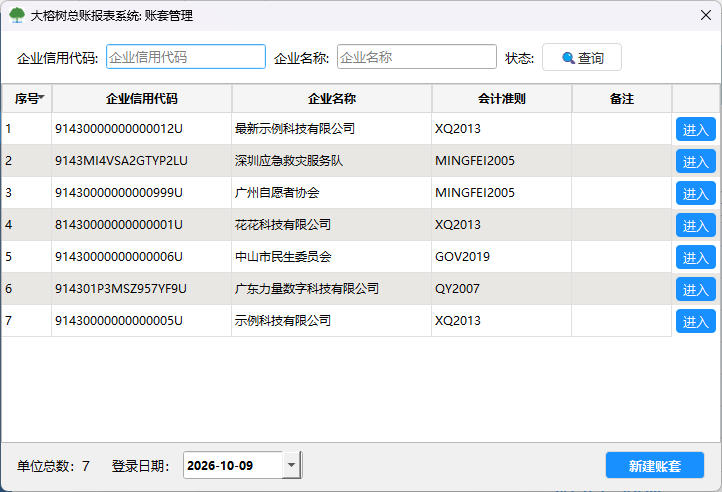Viewport: 722px width, 492px height.
Task: Focus the 企业信用代码 search field
Action: click(x=186, y=57)
